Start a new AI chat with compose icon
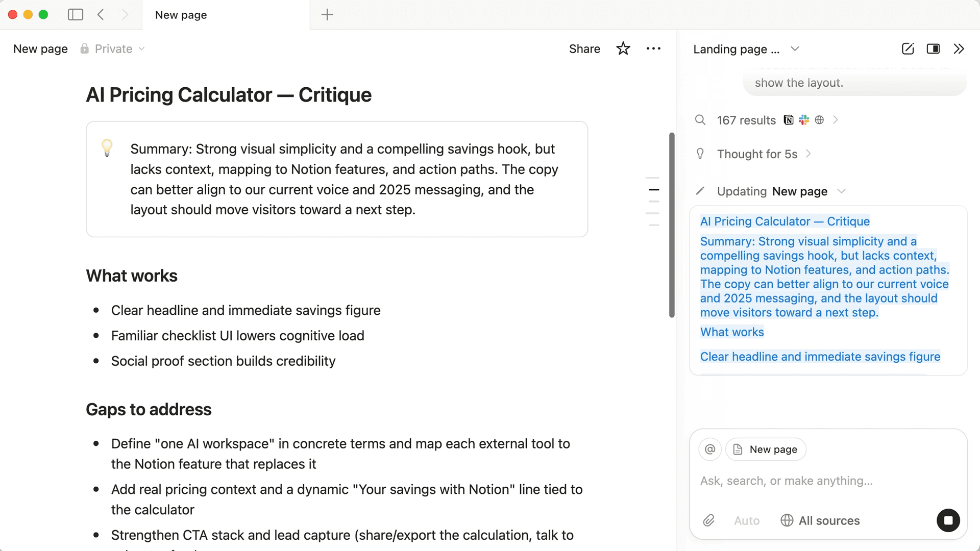 click(908, 49)
